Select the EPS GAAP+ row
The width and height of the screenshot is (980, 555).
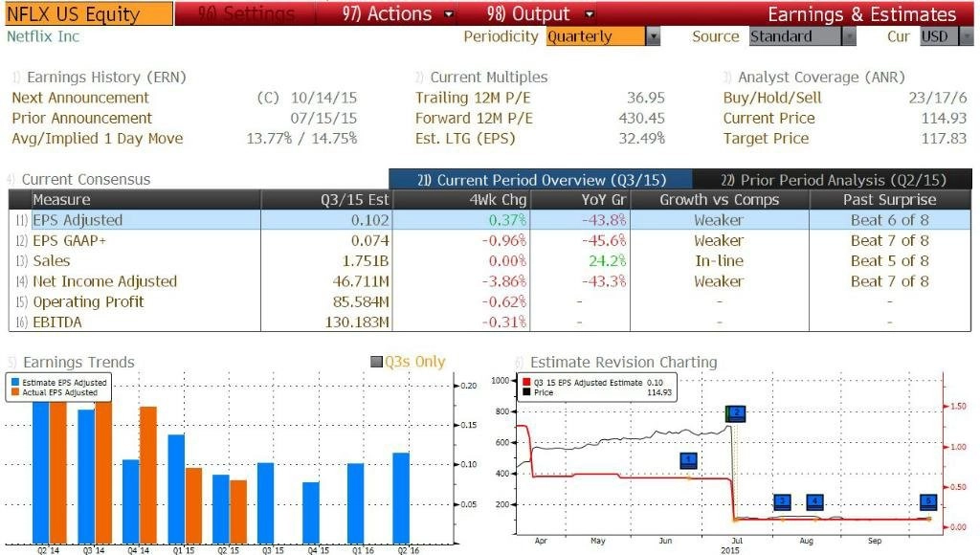[490, 240]
